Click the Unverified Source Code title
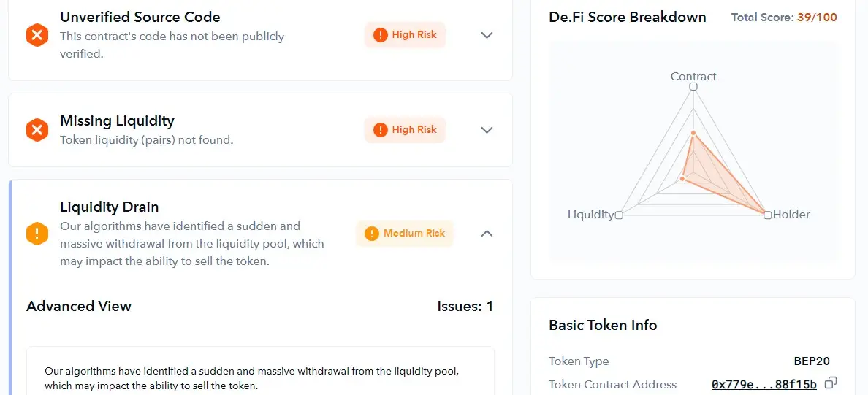868x395 pixels. click(140, 17)
